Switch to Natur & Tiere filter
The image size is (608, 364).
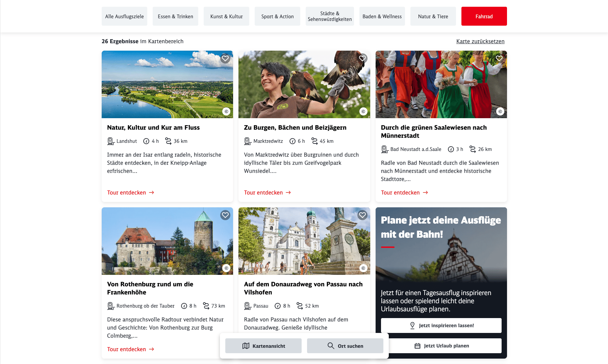point(433,16)
